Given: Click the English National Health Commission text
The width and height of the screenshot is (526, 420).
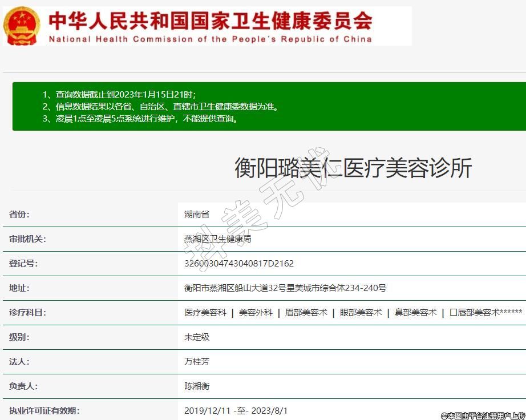Looking at the screenshot, I should coord(210,39).
